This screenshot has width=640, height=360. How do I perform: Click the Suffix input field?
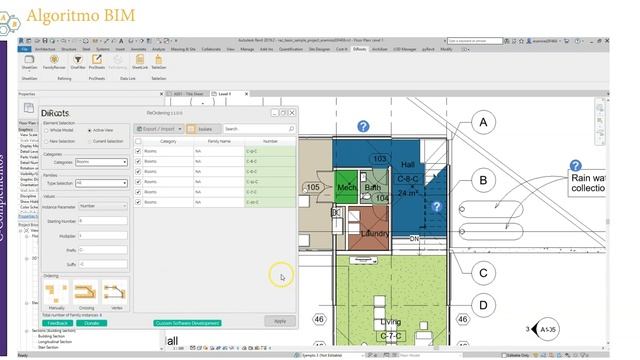coord(103,264)
